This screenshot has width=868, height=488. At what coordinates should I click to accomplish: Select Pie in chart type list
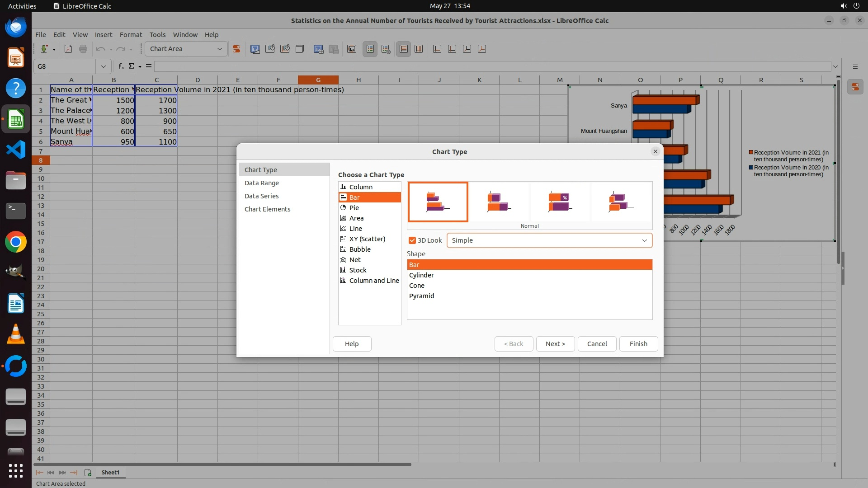pos(354,208)
